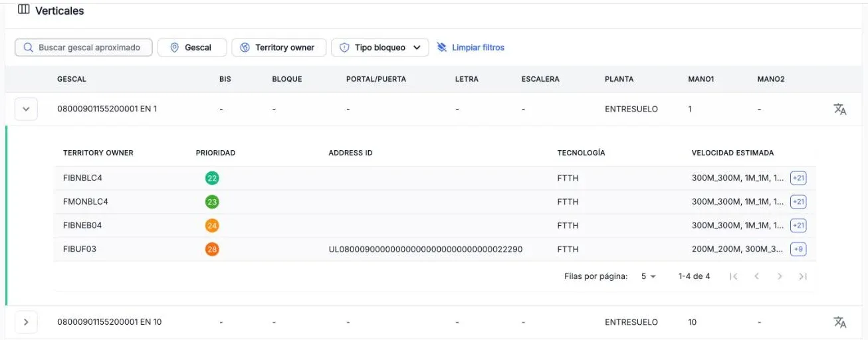Click the TECNOLOGÍA column header
Screen dimensions: 868x340
pyautogui.click(x=581, y=153)
